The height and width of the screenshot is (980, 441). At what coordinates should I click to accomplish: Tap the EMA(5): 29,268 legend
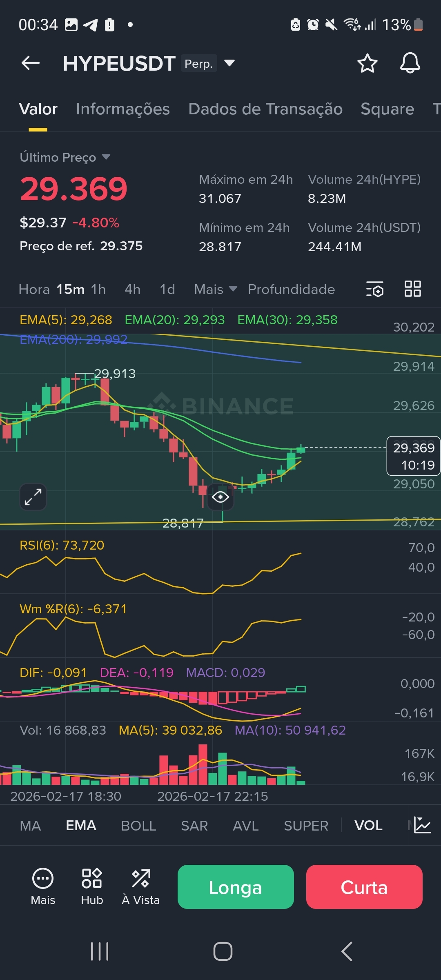(66, 320)
